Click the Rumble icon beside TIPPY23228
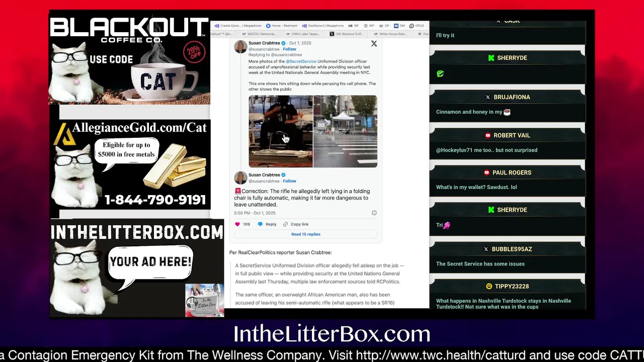 (x=489, y=286)
